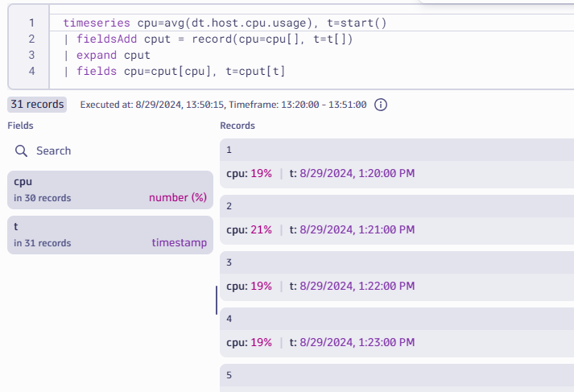Expand record number 2 header

396,206
